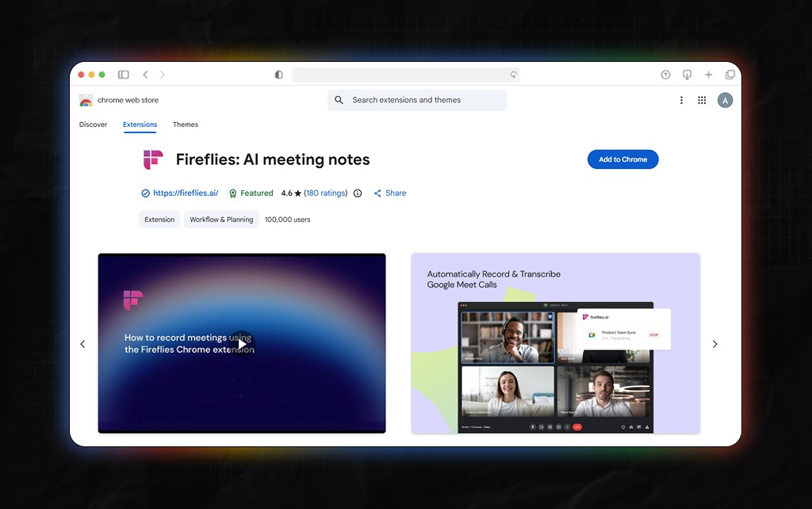
Task: Click the verified publisher badge icon
Action: [146, 193]
